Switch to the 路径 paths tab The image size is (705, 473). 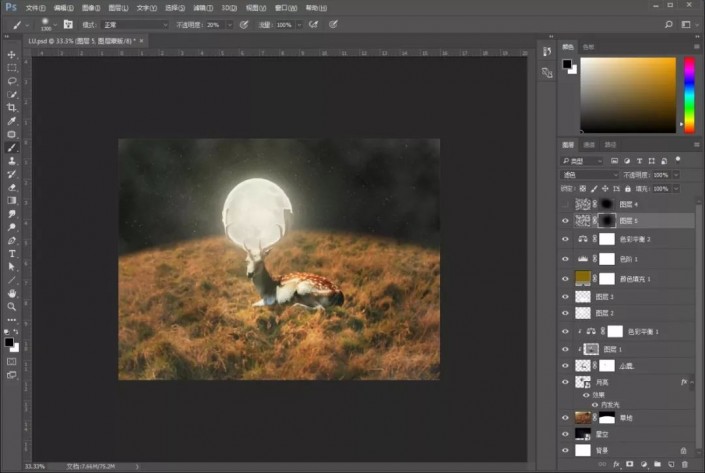coord(610,145)
